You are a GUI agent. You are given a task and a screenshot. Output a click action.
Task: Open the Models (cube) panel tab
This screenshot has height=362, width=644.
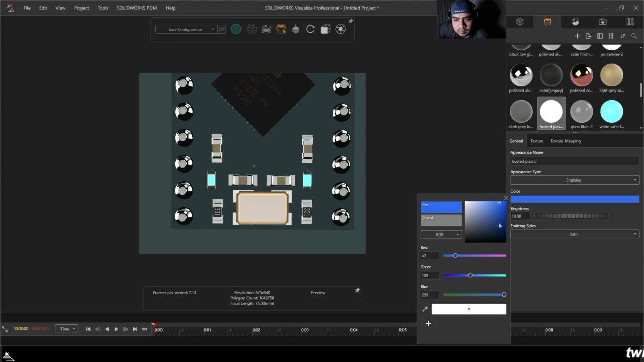coord(520,22)
